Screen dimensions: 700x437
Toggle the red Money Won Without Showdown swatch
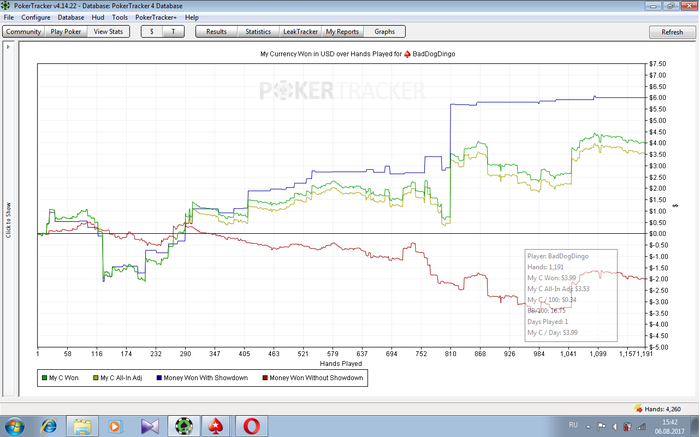pyautogui.click(x=265, y=378)
